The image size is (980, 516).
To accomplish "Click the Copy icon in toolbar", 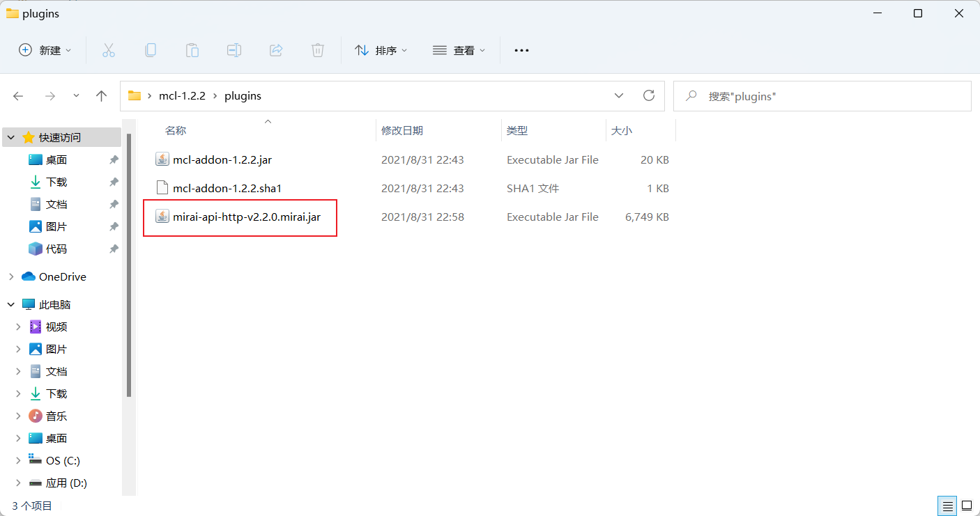I will [x=150, y=50].
